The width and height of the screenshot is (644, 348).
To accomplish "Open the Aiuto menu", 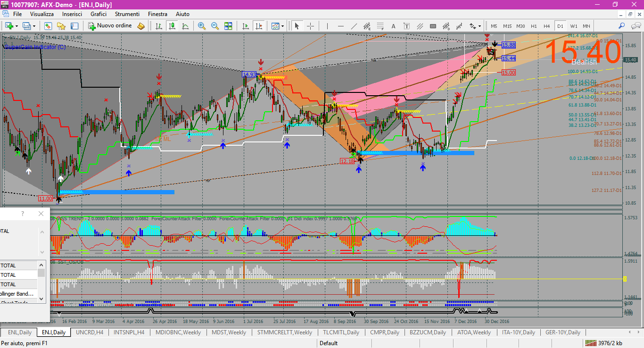I will coord(182,14).
